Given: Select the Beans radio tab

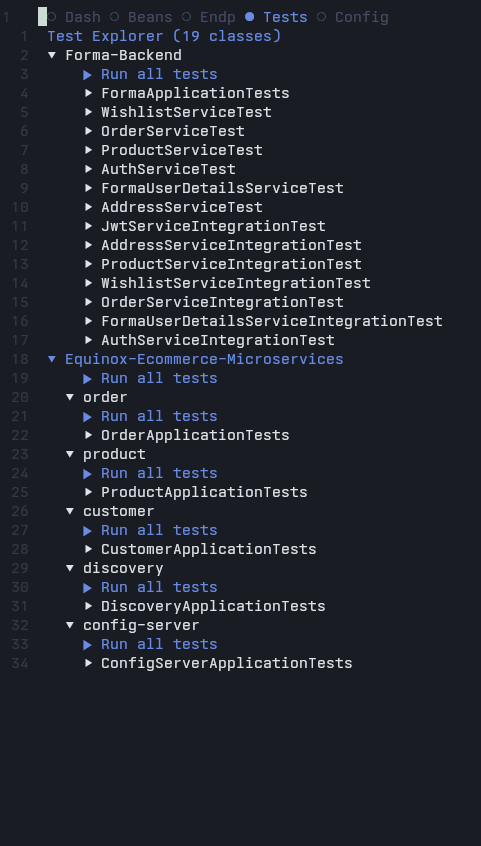Looking at the screenshot, I should pyautogui.click(x=141, y=17).
